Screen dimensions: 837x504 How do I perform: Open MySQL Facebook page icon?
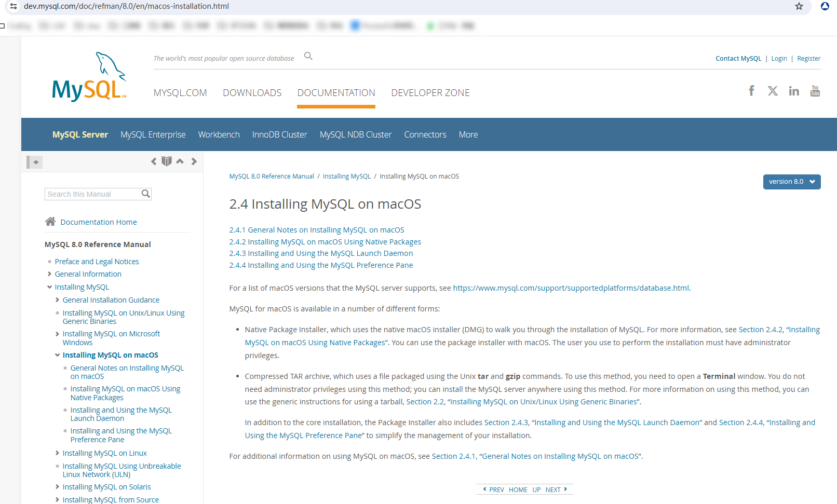coord(751,91)
